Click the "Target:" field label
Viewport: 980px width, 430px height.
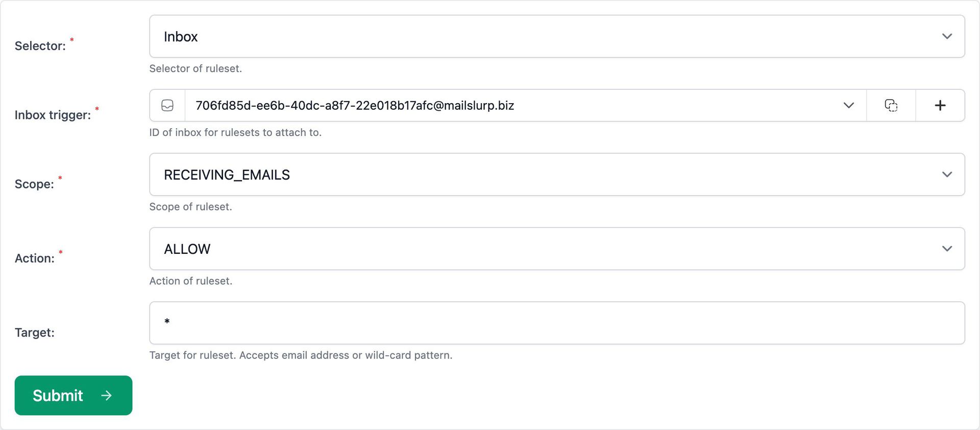(x=34, y=332)
